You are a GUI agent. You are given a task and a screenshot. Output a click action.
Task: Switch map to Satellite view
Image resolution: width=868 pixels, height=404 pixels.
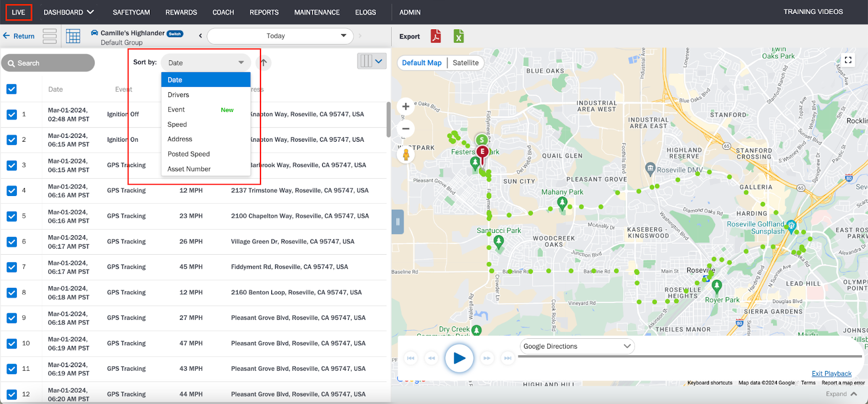tap(465, 63)
